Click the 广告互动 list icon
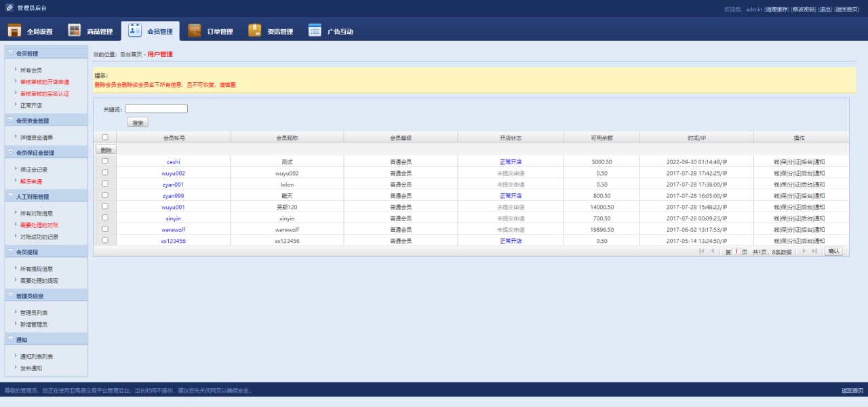The image size is (868, 407). point(315,31)
